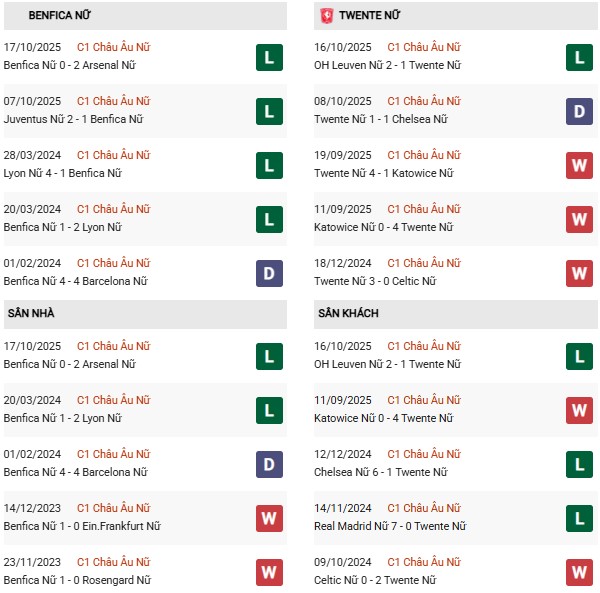Screen dimensions: 600x593
Task: Click the W badge for Twente 3-0 Celtic
Action: (579, 274)
